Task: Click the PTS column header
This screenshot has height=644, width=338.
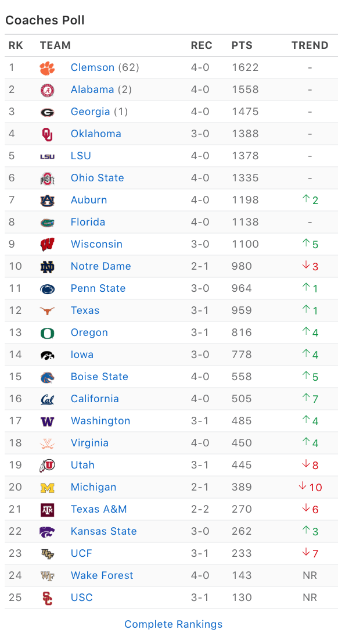Action: point(242,45)
